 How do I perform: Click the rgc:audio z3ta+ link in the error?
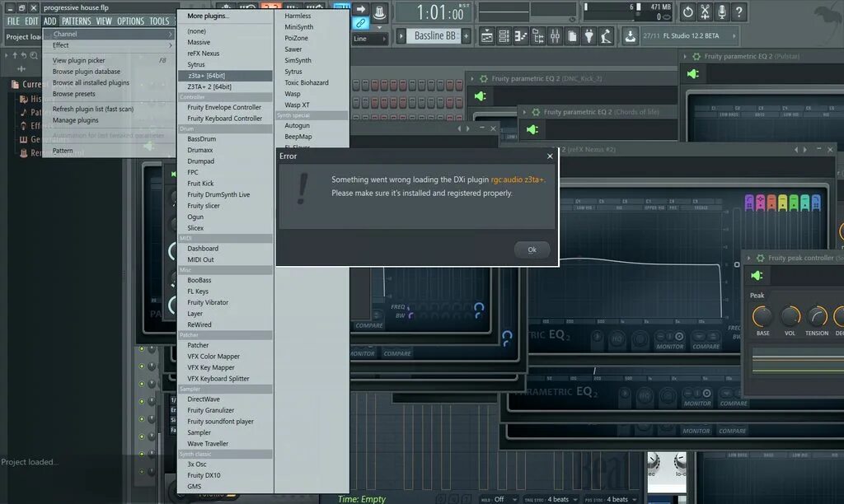(517, 180)
